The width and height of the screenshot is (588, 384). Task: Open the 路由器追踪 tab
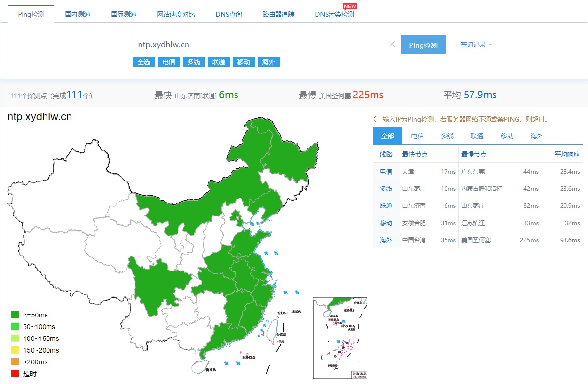(x=279, y=14)
